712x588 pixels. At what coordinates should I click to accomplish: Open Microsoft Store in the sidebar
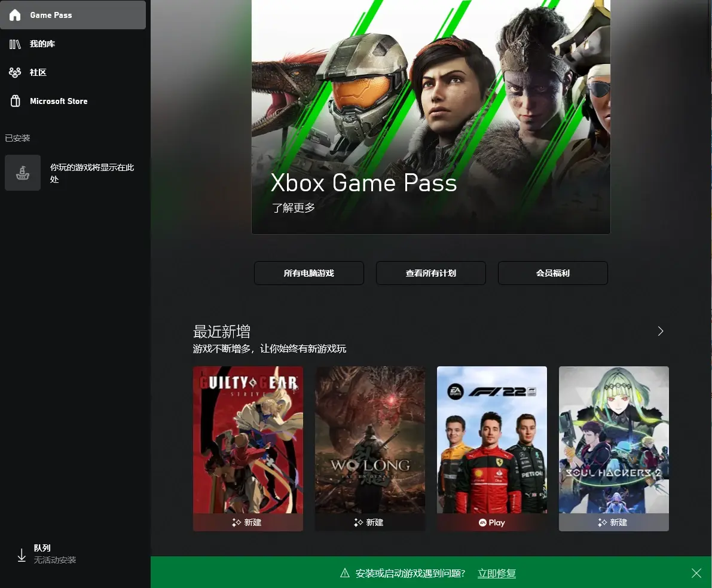click(73, 101)
